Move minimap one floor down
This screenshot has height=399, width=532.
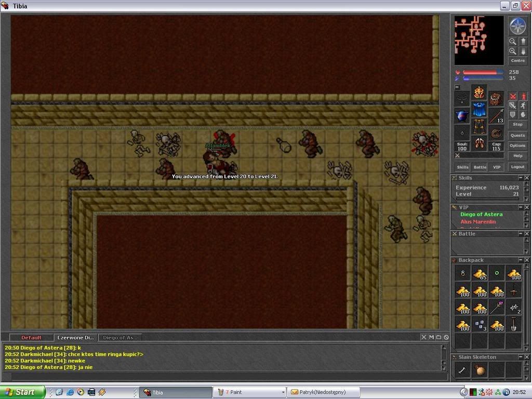tap(523, 51)
